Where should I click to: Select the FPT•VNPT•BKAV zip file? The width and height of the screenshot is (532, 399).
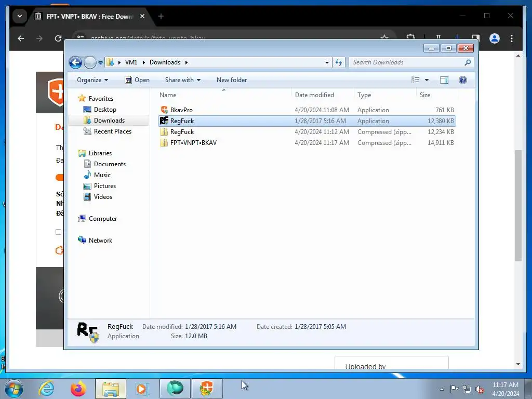tap(307, 143)
